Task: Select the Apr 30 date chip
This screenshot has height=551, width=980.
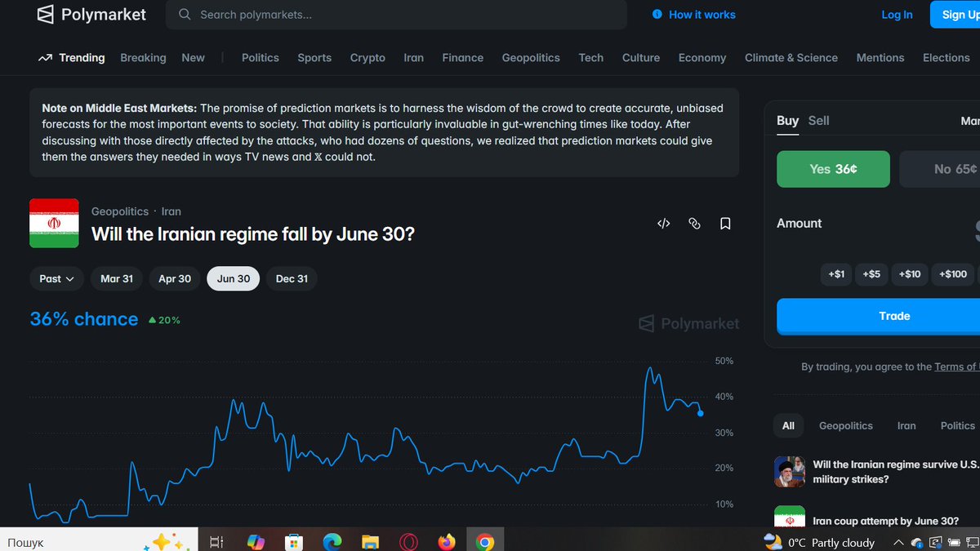Action: coord(175,278)
